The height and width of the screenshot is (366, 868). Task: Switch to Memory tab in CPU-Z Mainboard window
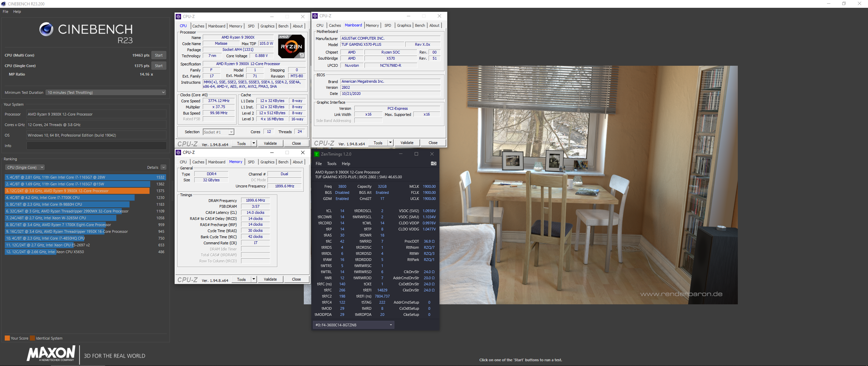[372, 25]
